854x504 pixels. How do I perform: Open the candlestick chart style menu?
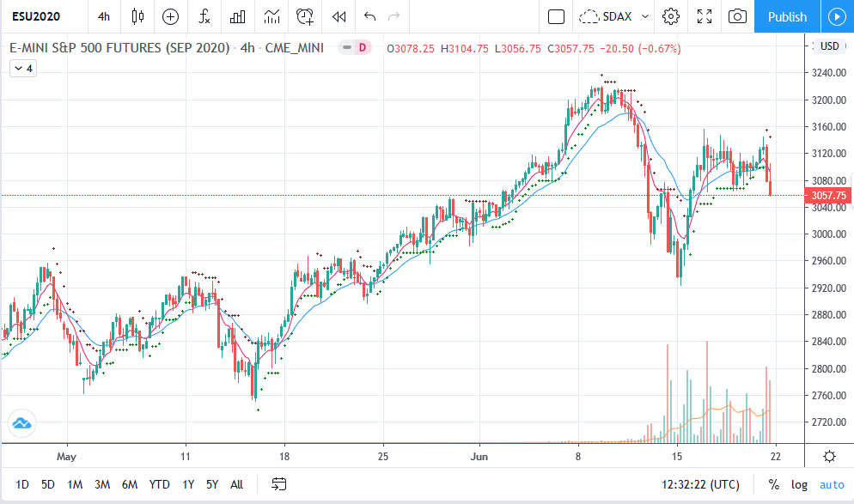pos(137,16)
